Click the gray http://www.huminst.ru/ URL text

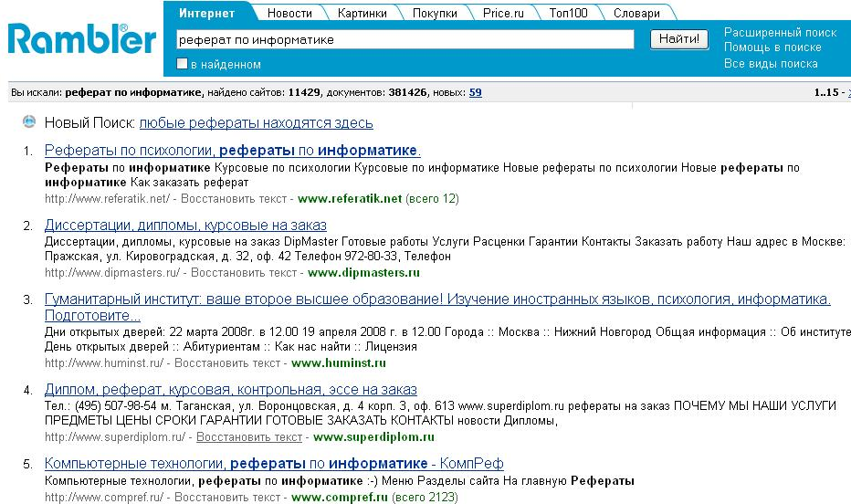104,363
